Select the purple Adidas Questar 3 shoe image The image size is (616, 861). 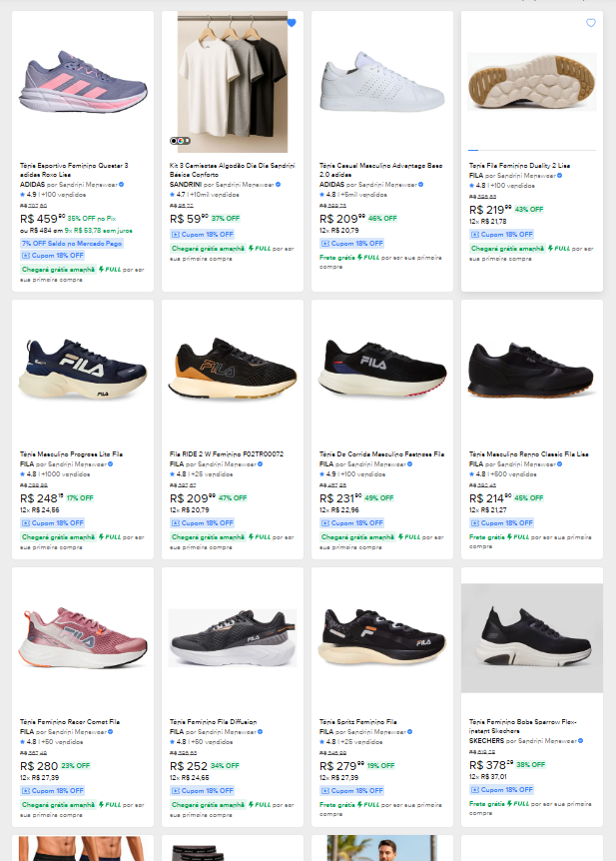pyautogui.click(x=83, y=83)
